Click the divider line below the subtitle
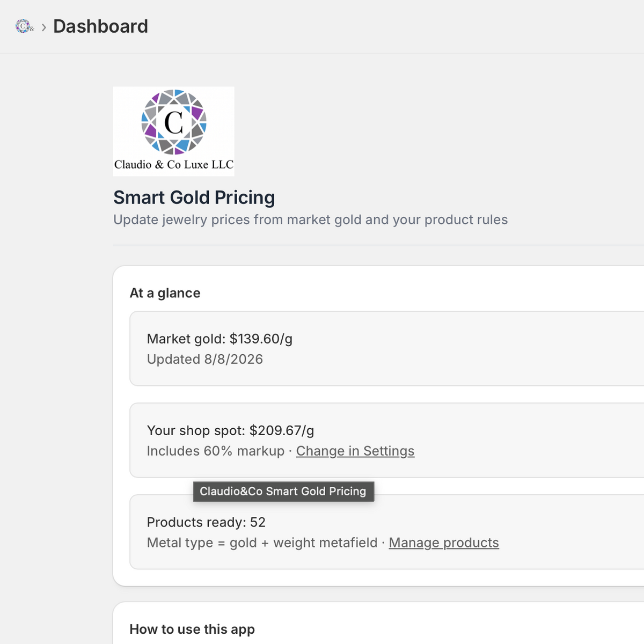Screen dimensions: 644x644 (378, 245)
